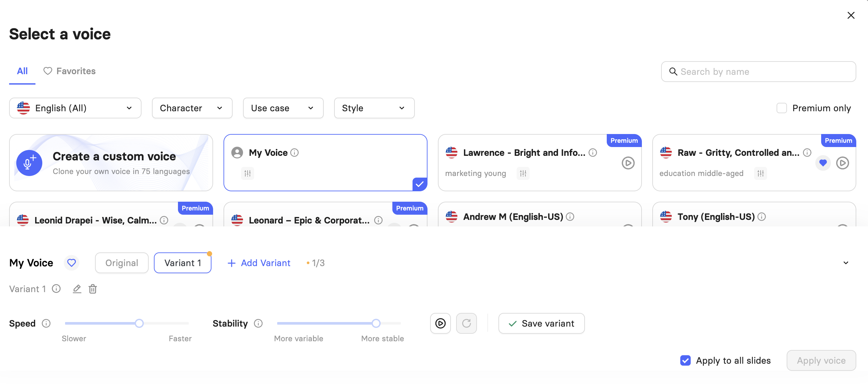Click the 'Slower' speed label
This screenshot has width=868, height=391.
click(x=74, y=339)
